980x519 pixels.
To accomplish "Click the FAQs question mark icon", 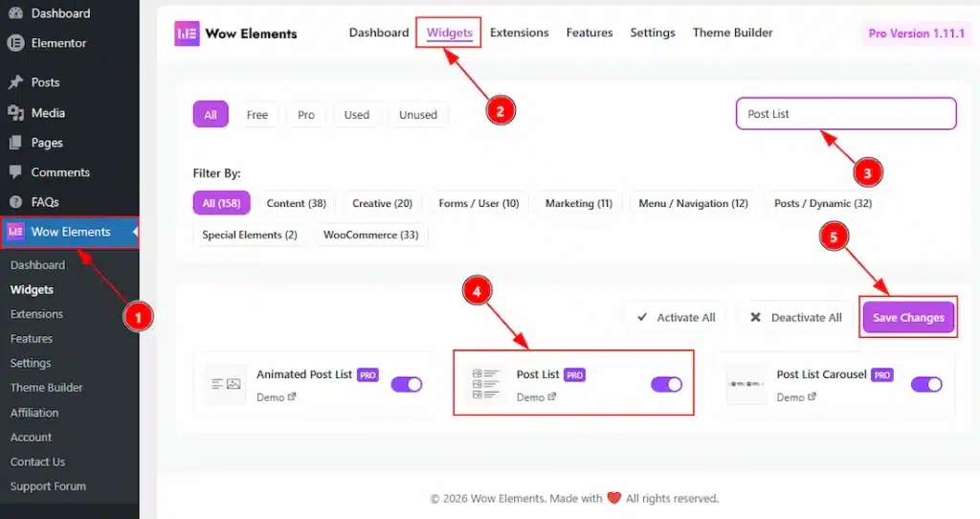I will click(15, 202).
